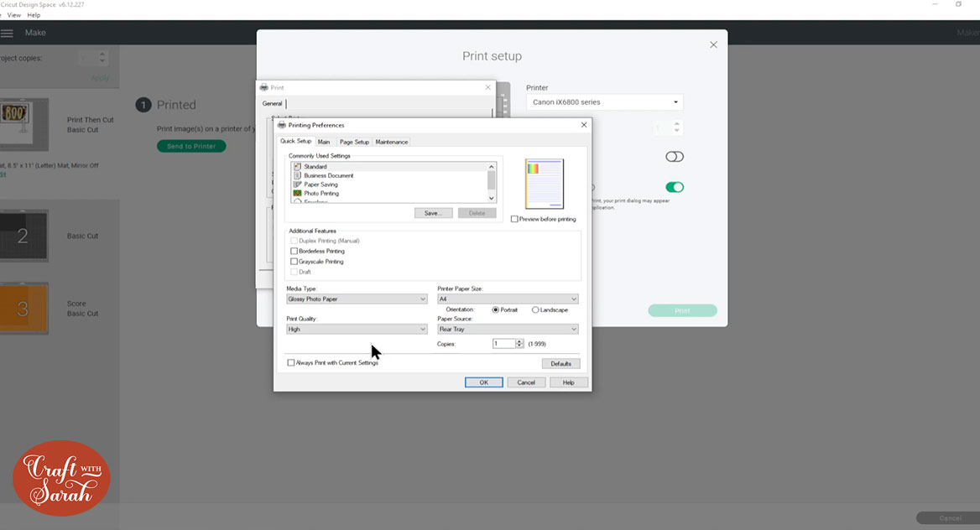Click the Defaults button
The image size is (980, 530).
click(x=560, y=364)
